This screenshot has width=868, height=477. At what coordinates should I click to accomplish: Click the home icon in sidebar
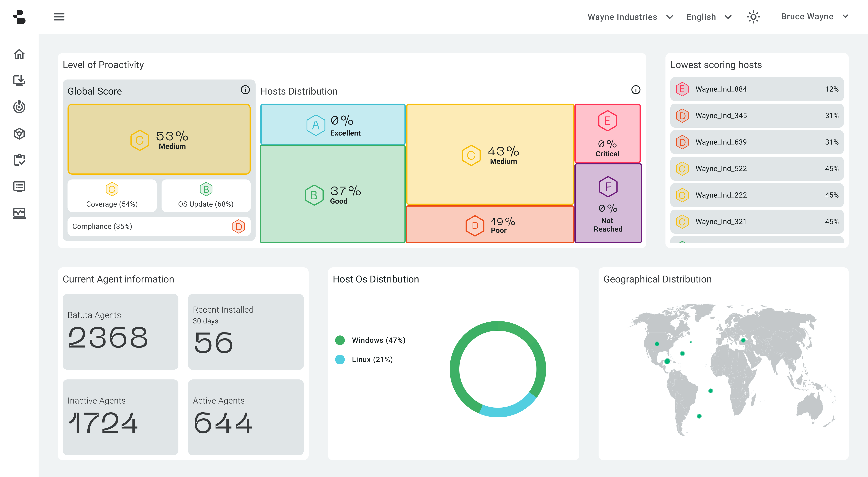pyautogui.click(x=19, y=54)
